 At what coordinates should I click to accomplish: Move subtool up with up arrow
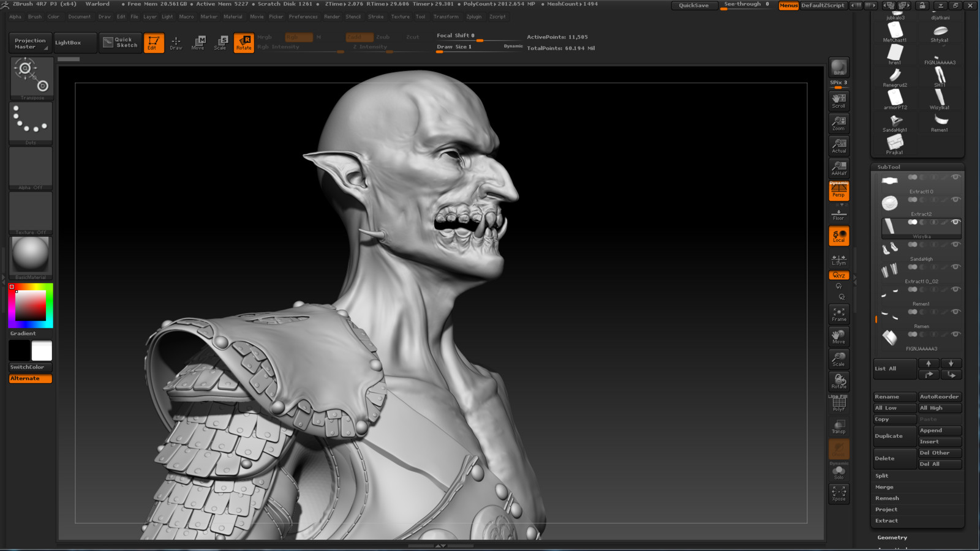point(929,364)
